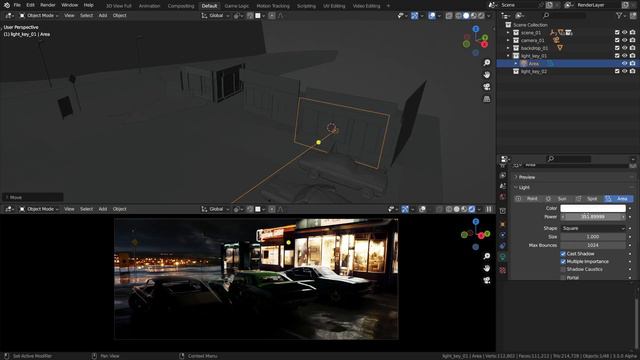Toggle overlays in top viewport header
This screenshot has height=360, width=640.
432,16
